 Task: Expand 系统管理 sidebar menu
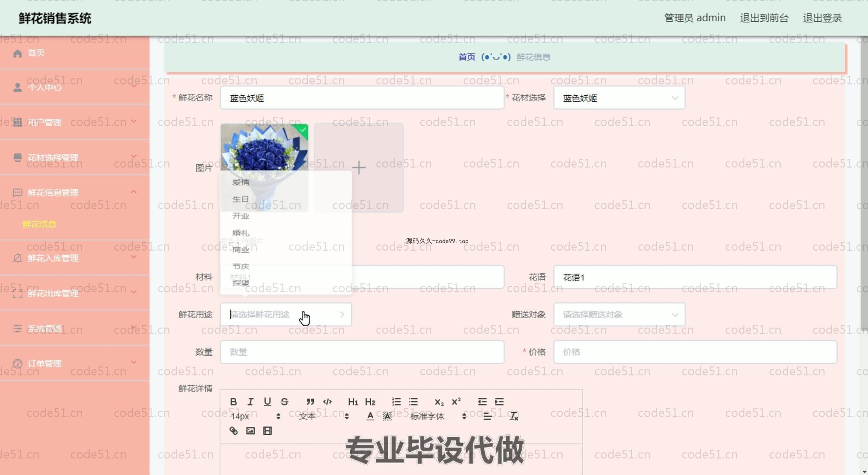tap(74, 328)
